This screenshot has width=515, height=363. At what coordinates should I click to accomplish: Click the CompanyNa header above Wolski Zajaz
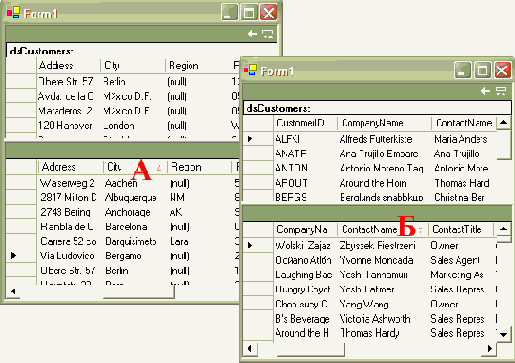tap(305, 229)
